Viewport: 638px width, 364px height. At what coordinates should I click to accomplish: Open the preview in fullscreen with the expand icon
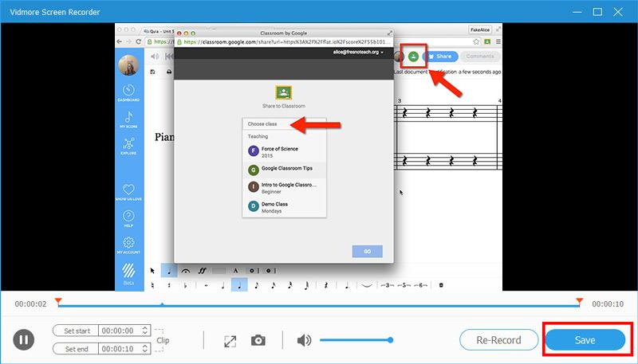coord(230,340)
